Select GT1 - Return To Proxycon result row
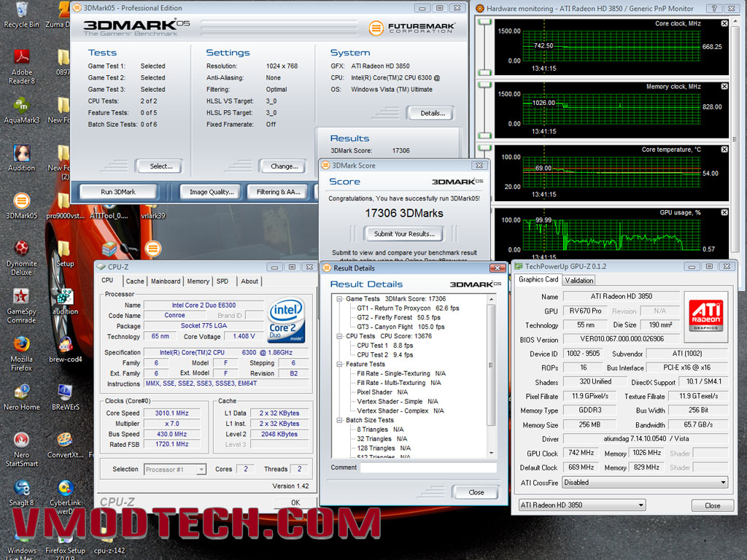747x560 pixels. (408, 308)
